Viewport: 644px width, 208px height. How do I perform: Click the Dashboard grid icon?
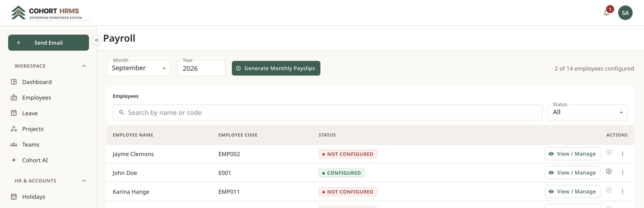[x=14, y=82]
